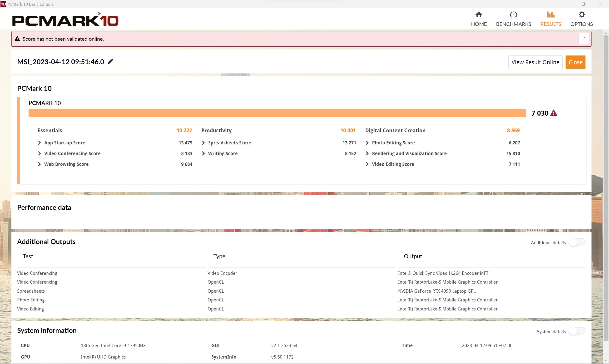Click the result name MSI_2023-04-12 09:51:46.0
The image size is (609, 364).
(x=61, y=62)
